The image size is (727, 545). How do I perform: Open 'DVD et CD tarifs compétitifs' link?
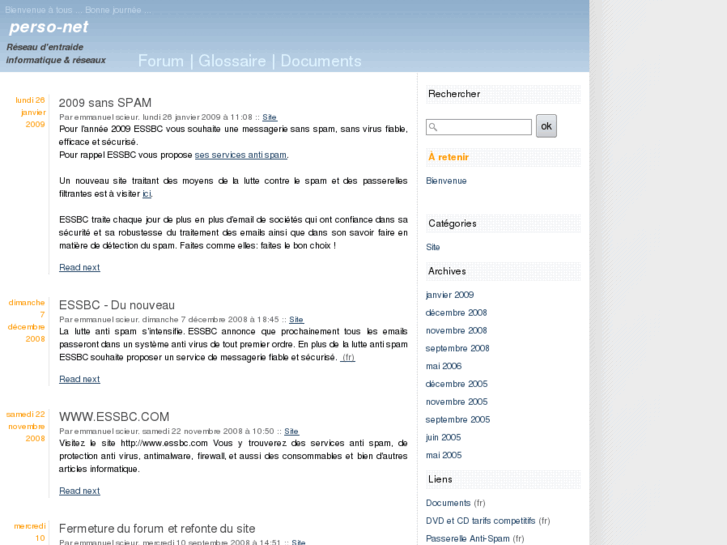click(x=480, y=521)
